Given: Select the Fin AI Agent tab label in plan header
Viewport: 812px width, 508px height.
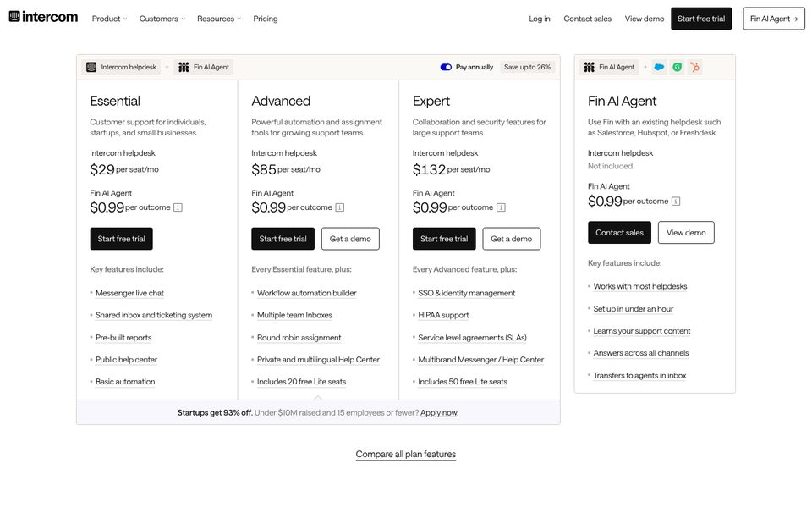Looking at the screenshot, I should (211, 68).
